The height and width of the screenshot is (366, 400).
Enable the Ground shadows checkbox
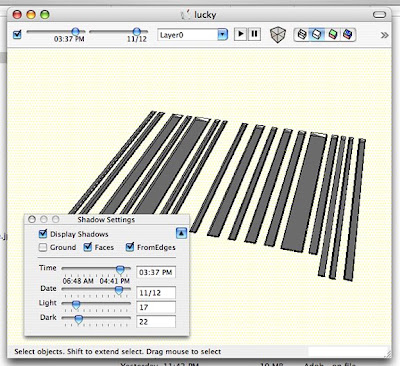coord(43,247)
